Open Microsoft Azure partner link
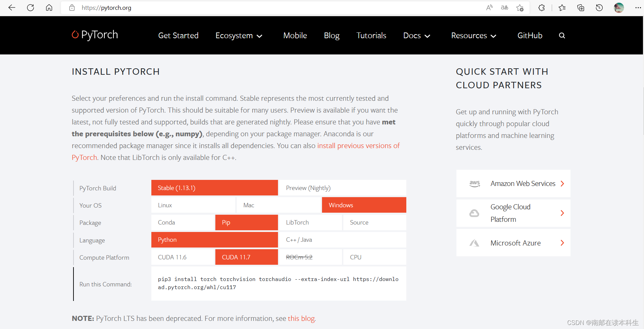The image size is (644, 329). pyautogui.click(x=513, y=243)
